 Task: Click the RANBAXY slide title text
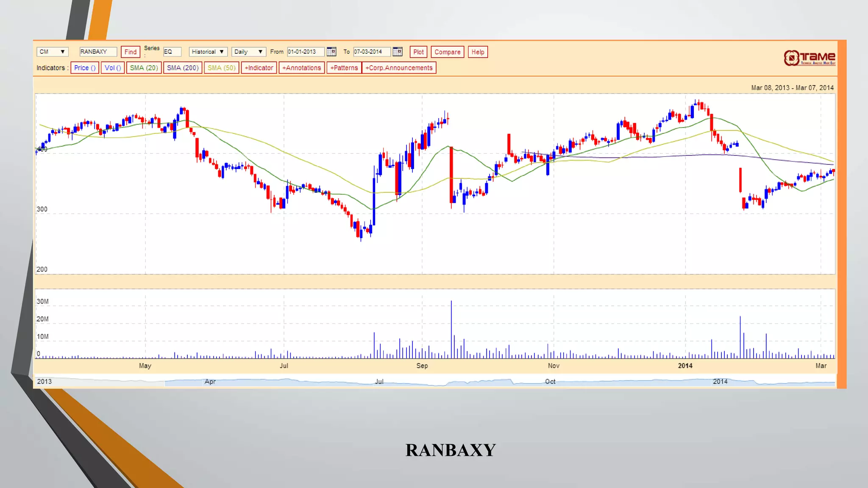pyautogui.click(x=451, y=450)
